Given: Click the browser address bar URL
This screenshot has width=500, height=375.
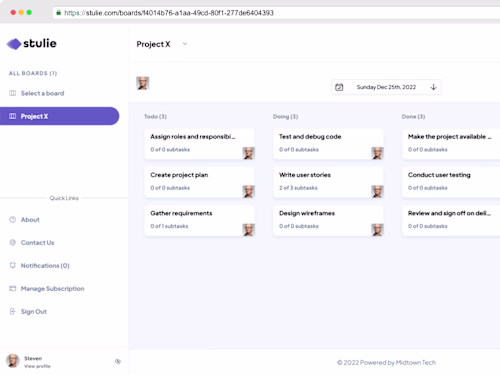Looking at the screenshot, I should click(169, 13).
